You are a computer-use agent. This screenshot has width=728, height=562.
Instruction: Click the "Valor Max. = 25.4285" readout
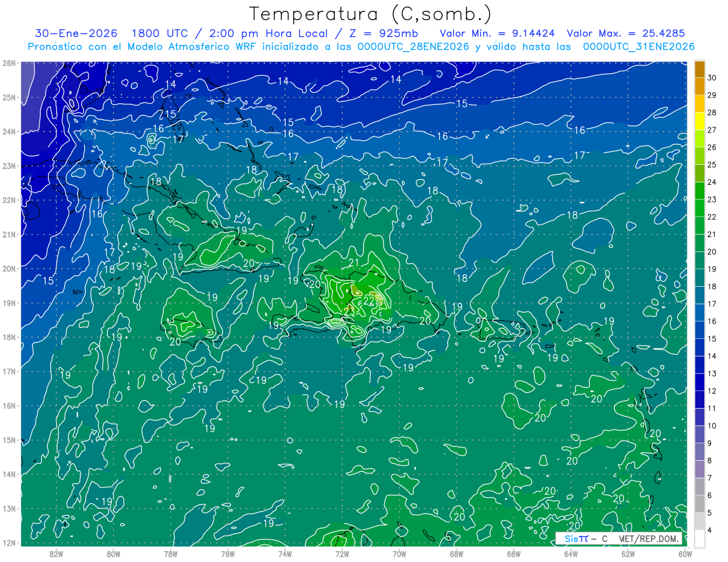pos(626,34)
